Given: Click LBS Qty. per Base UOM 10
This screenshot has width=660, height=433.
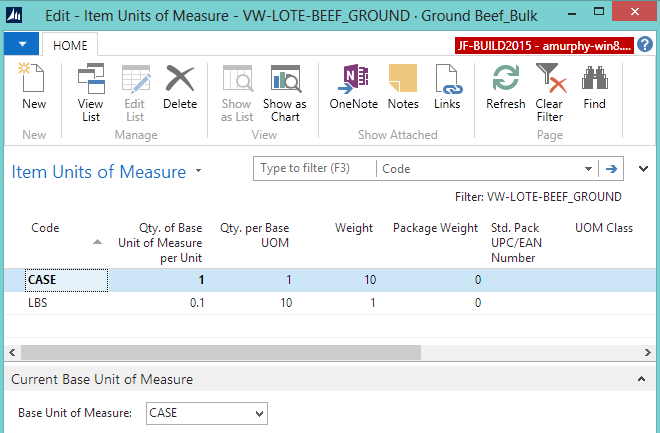Looking at the screenshot, I should [286, 303].
